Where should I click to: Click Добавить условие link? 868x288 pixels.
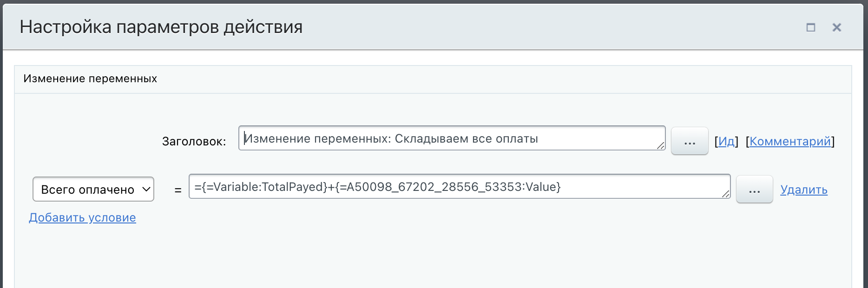(x=82, y=217)
